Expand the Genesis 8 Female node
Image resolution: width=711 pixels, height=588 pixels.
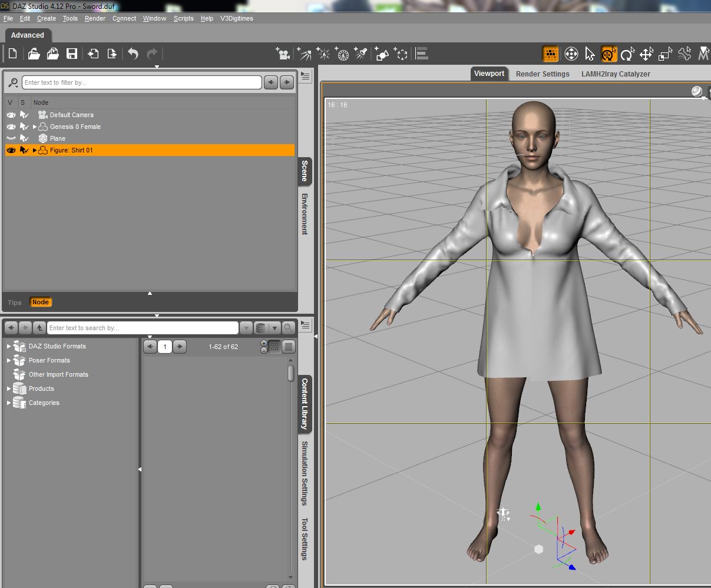pyautogui.click(x=35, y=127)
